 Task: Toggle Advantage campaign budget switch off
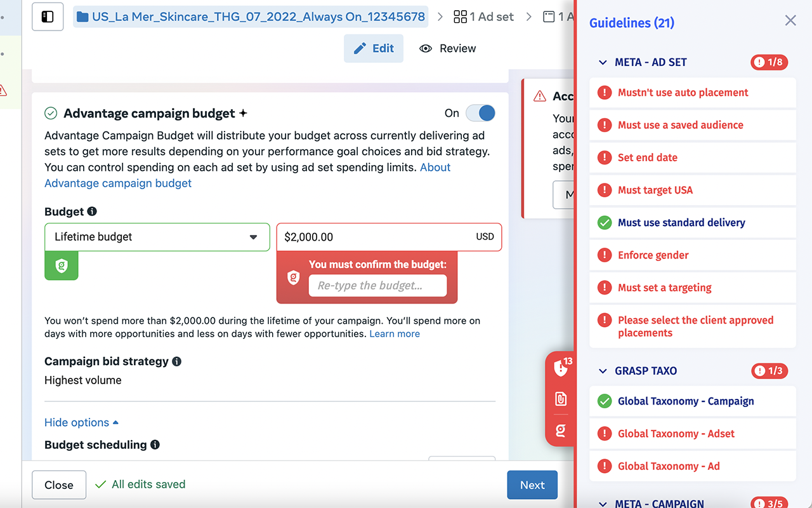point(480,113)
